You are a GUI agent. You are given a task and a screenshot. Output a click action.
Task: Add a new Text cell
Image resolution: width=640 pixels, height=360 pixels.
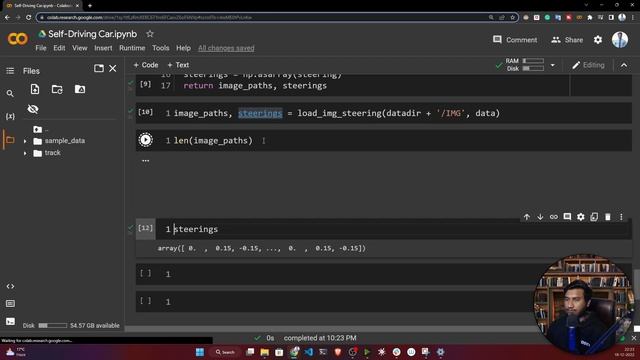(178, 65)
